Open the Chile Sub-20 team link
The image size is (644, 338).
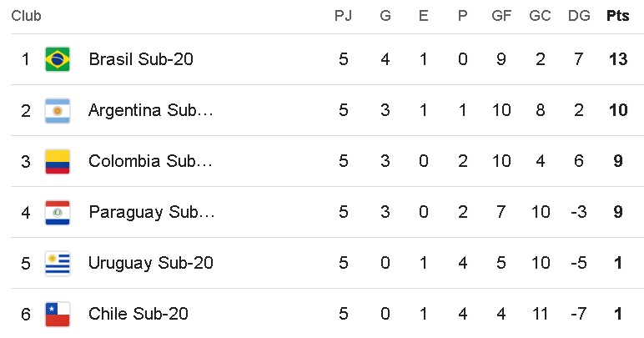coord(138,314)
